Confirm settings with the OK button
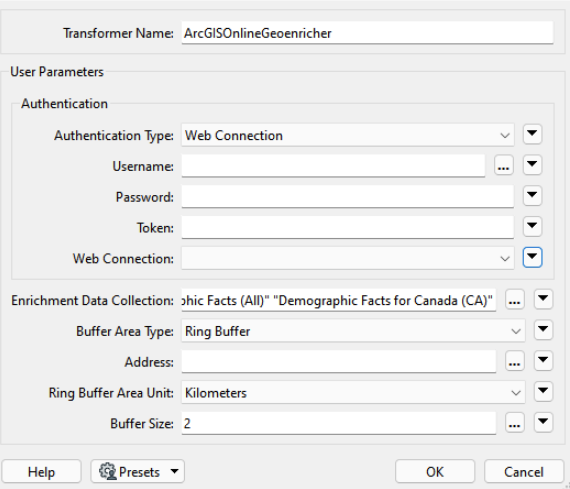Image resolution: width=570 pixels, height=489 pixels. tap(435, 472)
